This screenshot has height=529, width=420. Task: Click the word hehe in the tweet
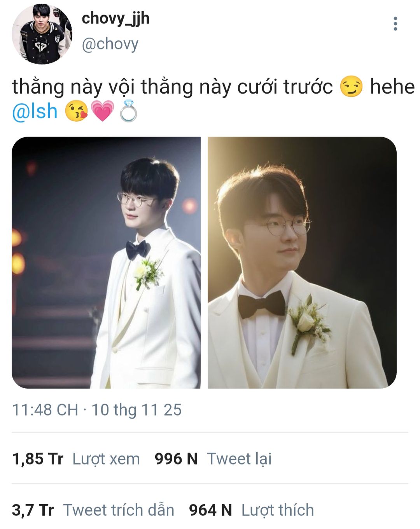(x=392, y=86)
